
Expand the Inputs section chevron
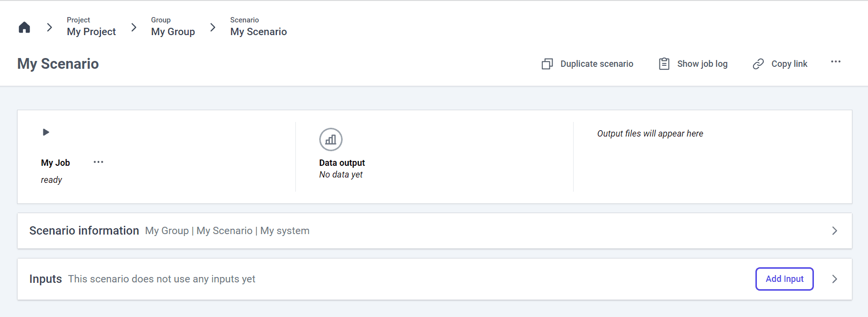(x=834, y=279)
